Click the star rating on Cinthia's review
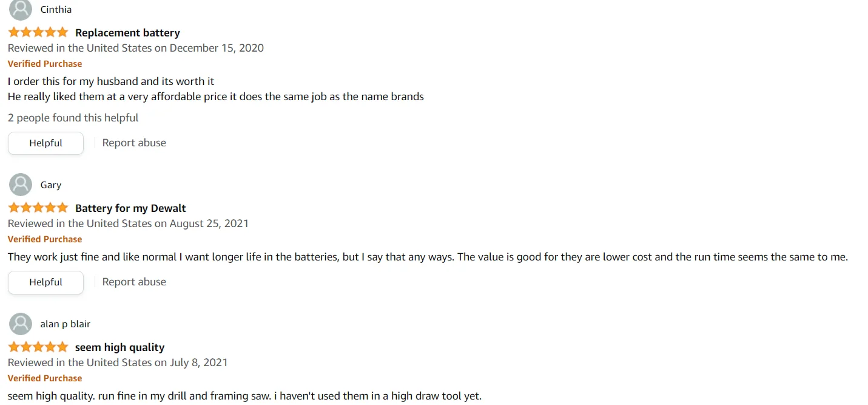The width and height of the screenshot is (868, 405). click(x=38, y=32)
